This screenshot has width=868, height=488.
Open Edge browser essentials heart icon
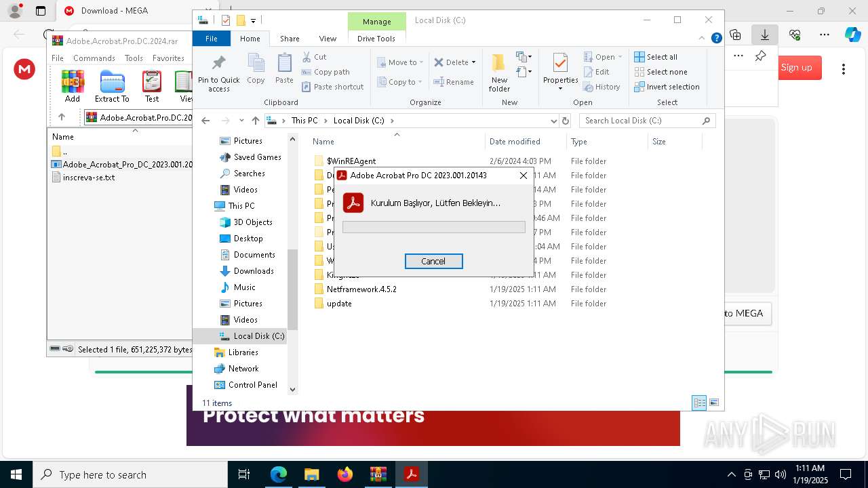click(795, 35)
